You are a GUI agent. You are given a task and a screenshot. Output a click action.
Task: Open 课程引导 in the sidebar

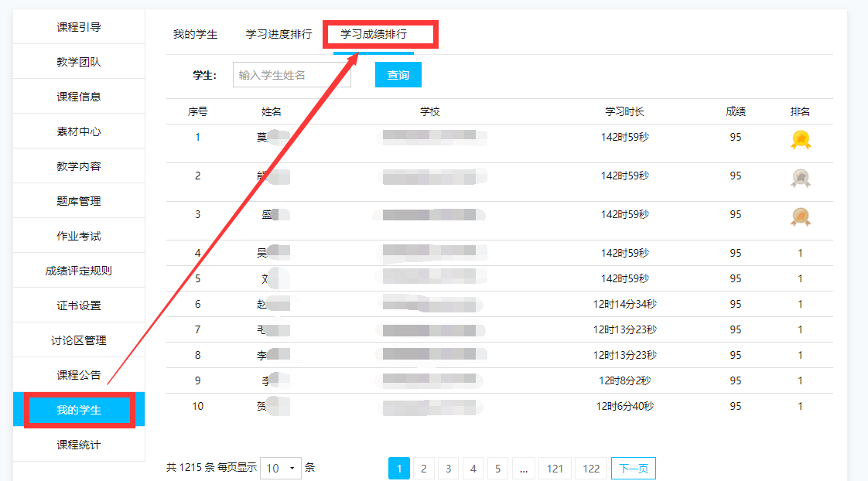pos(79,27)
